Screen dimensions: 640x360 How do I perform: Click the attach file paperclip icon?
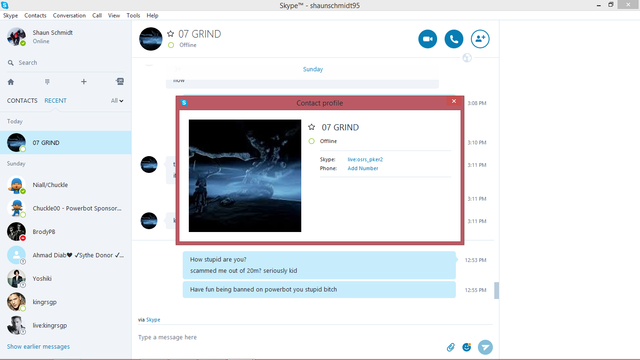(451, 347)
